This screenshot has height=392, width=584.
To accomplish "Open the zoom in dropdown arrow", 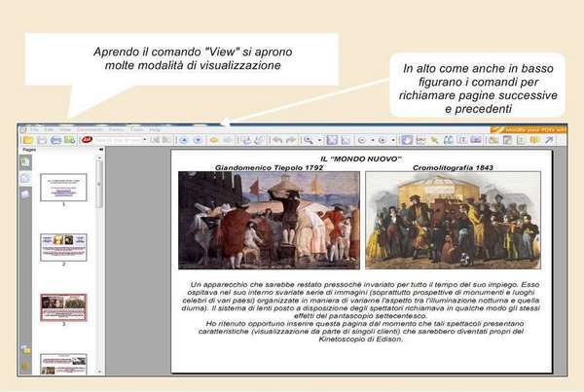I will tap(393, 140).
